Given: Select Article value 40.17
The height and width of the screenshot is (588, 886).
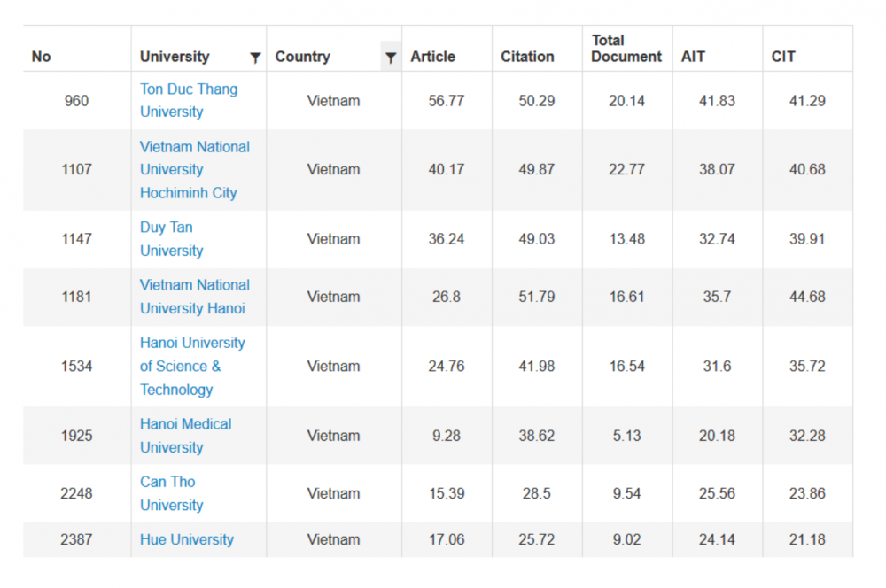Looking at the screenshot, I should (x=447, y=169).
